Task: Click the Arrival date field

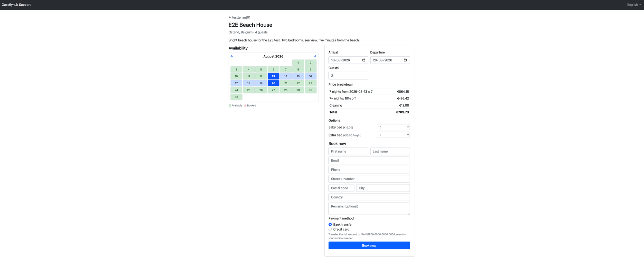Action: tap(348, 60)
